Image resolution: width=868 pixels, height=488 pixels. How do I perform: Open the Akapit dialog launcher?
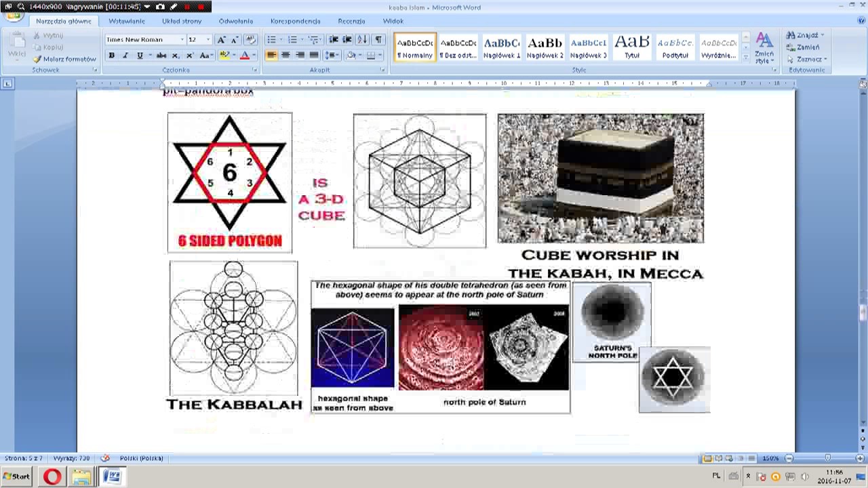tap(383, 70)
